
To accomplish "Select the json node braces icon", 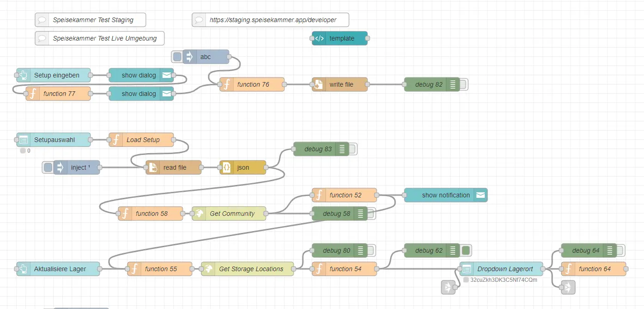I will (x=227, y=167).
